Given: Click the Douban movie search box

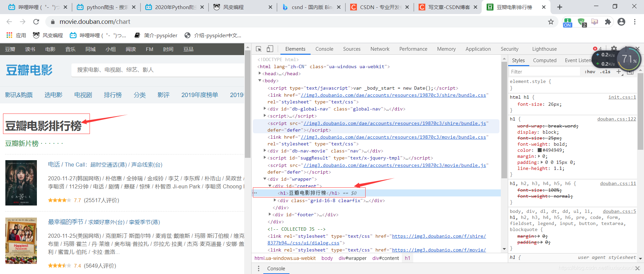Looking at the screenshot, I should click(x=158, y=70).
